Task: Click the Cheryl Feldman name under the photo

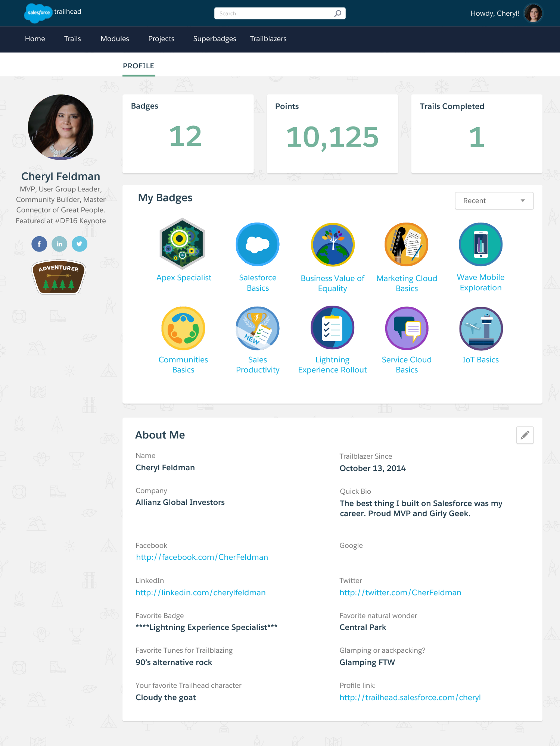Action: pyautogui.click(x=61, y=177)
